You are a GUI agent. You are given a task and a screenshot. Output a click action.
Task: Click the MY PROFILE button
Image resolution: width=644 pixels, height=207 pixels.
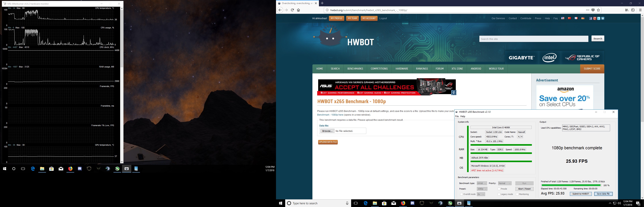[x=337, y=18]
